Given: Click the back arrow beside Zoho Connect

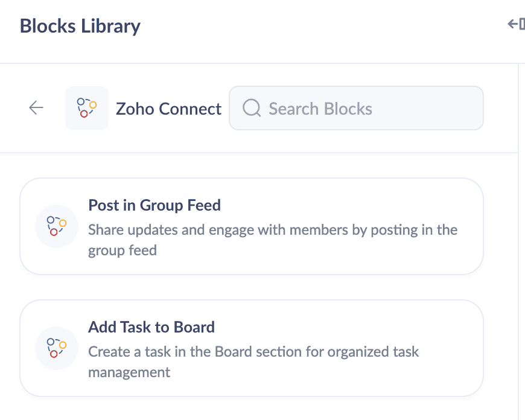Looking at the screenshot, I should tap(36, 108).
